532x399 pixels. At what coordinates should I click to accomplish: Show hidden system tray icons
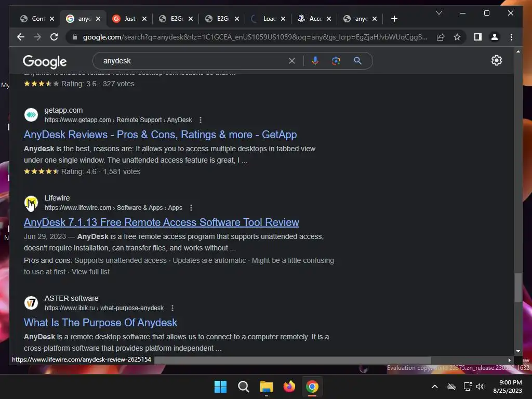coord(435,387)
